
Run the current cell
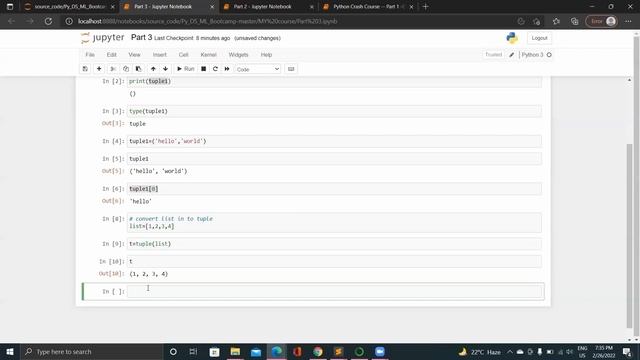click(x=185, y=69)
